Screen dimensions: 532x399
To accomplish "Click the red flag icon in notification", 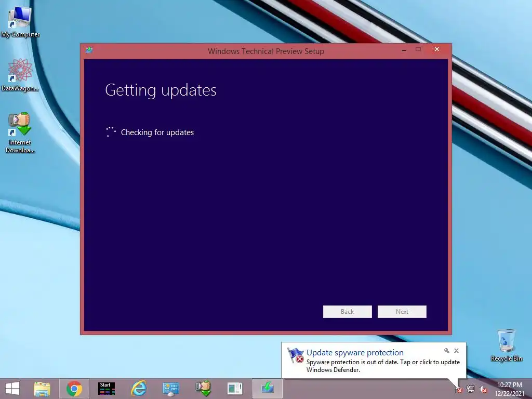I will point(295,355).
